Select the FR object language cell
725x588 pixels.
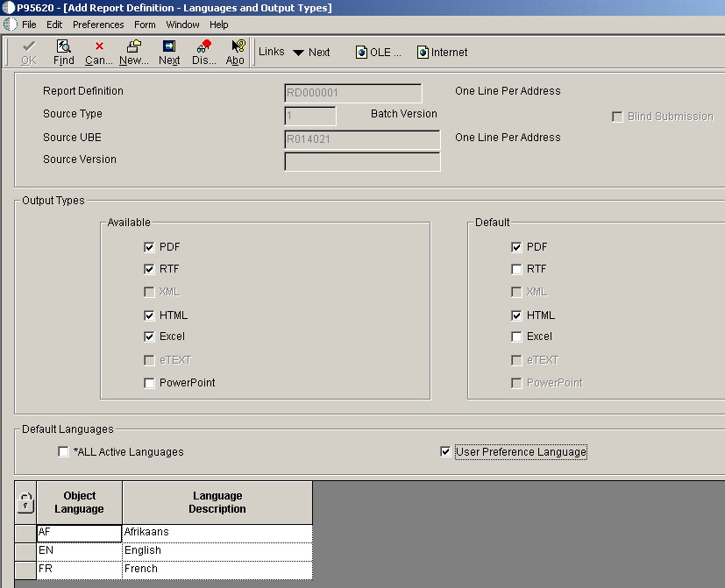tap(80, 570)
